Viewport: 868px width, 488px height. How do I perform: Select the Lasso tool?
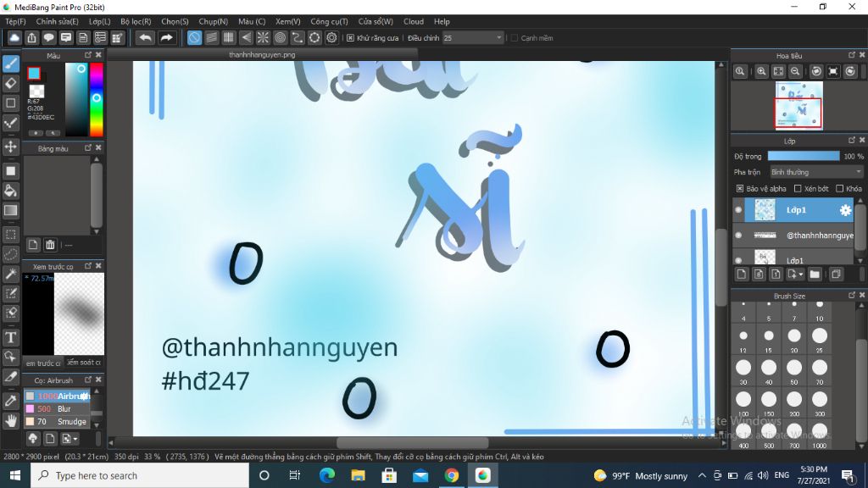pyautogui.click(x=10, y=254)
